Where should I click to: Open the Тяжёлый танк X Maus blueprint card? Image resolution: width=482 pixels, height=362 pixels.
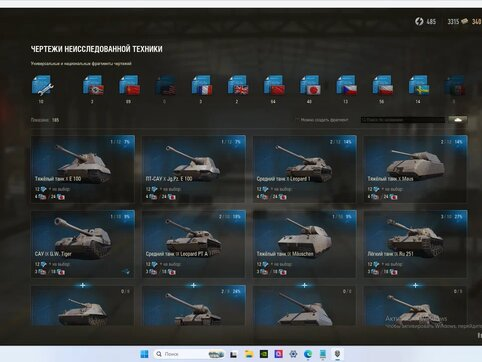tap(415, 169)
